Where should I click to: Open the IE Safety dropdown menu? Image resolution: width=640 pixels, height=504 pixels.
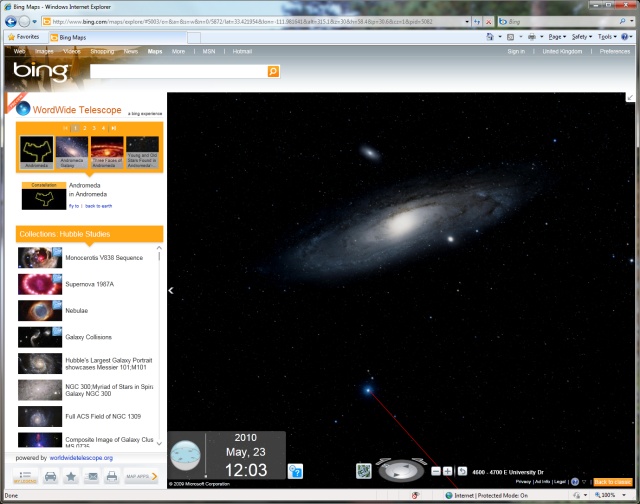tap(582, 37)
